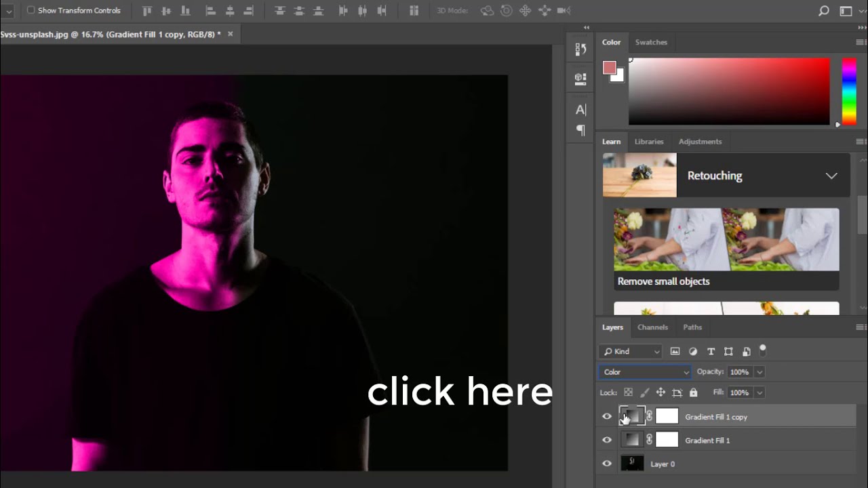Open the Search magnifier icon

tap(824, 11)
